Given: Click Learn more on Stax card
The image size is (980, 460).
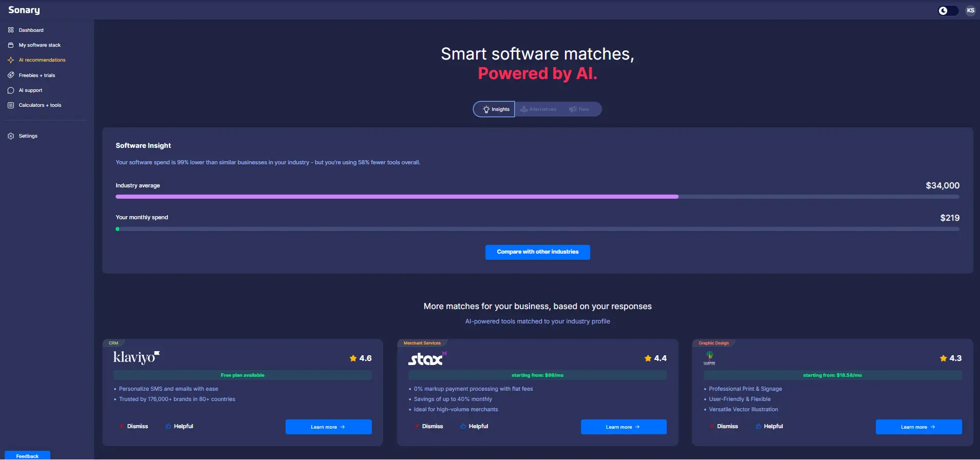Looking at the screenshot, I should click(624, 427).
